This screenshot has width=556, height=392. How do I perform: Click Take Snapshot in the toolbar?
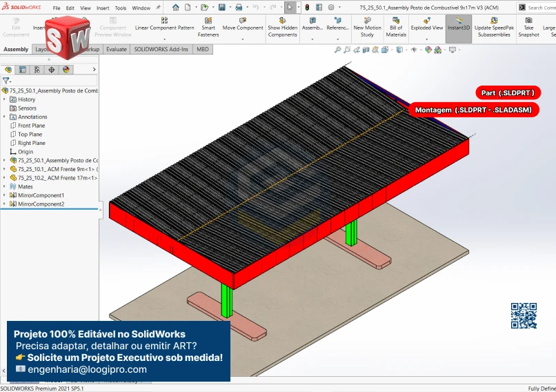tap(528, 28)
